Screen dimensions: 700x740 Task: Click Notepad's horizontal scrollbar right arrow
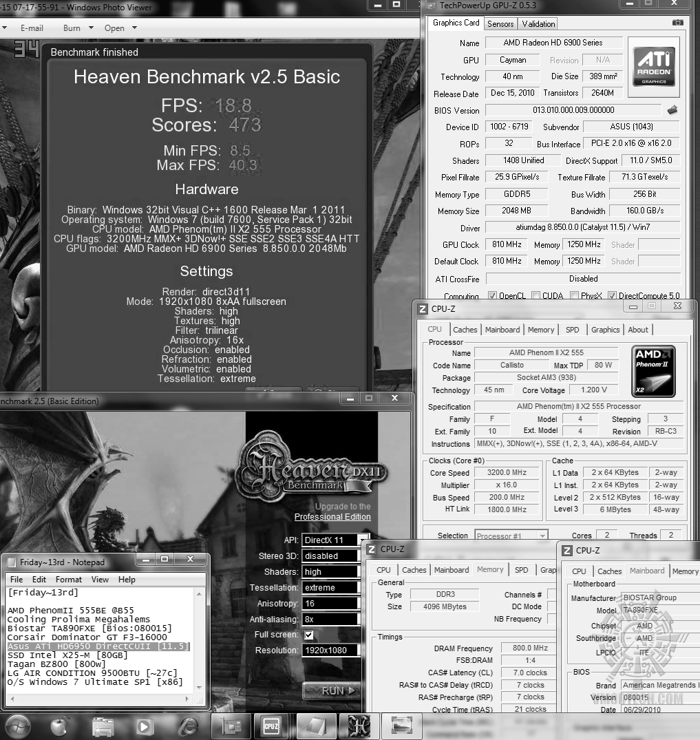pos(187,699)
